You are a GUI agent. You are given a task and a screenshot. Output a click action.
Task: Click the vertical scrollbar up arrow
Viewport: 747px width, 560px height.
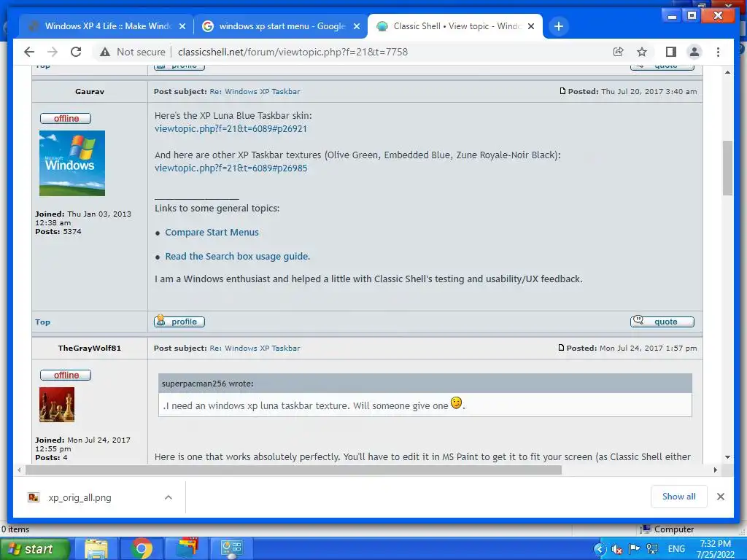pyautogui.click(x=727, y=72)
